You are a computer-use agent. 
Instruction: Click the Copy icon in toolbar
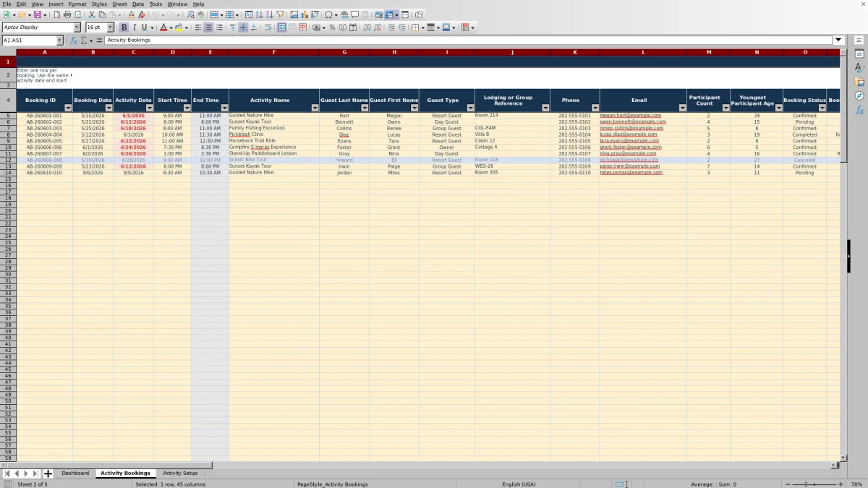[x=102, y=14]
